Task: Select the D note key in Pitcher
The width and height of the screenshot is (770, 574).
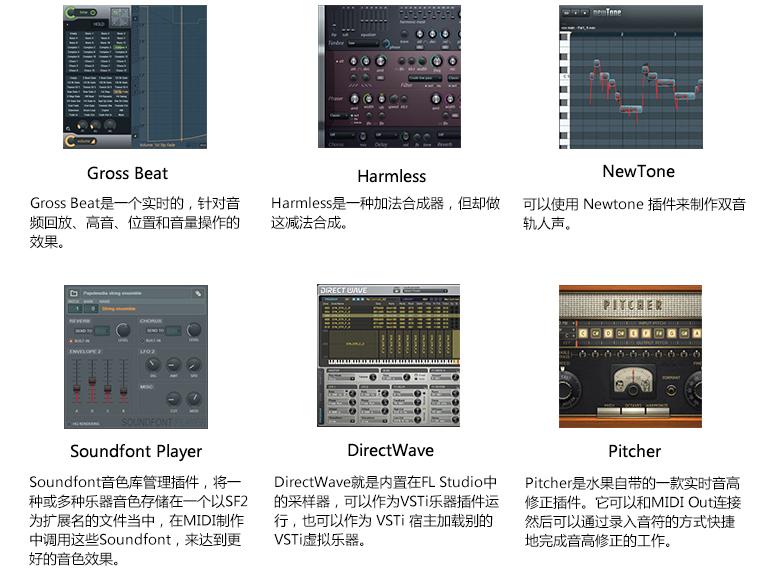Action: (x=608, y=333)
